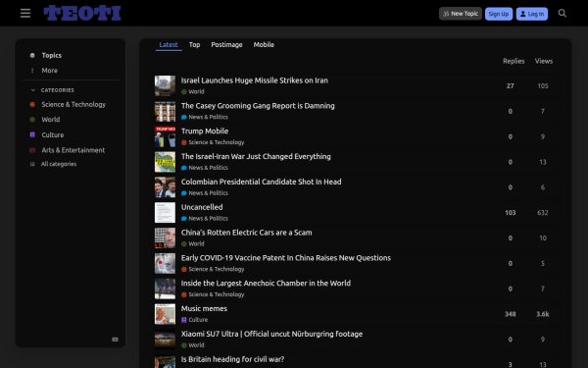Click the COVID-19 Vaccine Patent thumbnail

[x=165, y=263]
